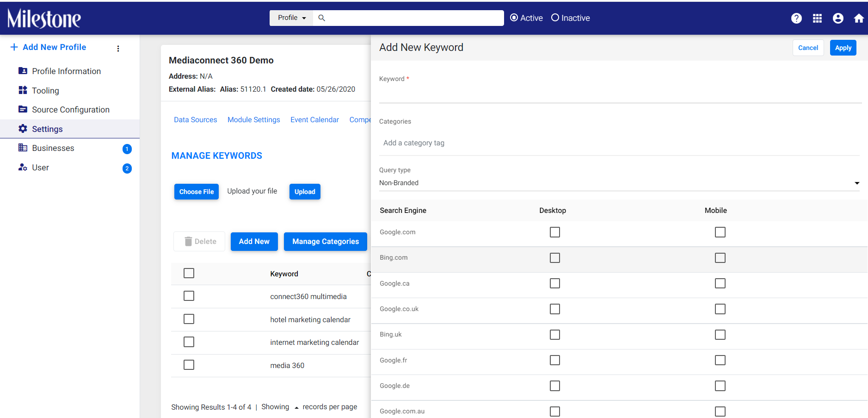The height and width of the screenshot is (418, 868).
Task: Click the search magnifier icon
Action: click(322, 18)
